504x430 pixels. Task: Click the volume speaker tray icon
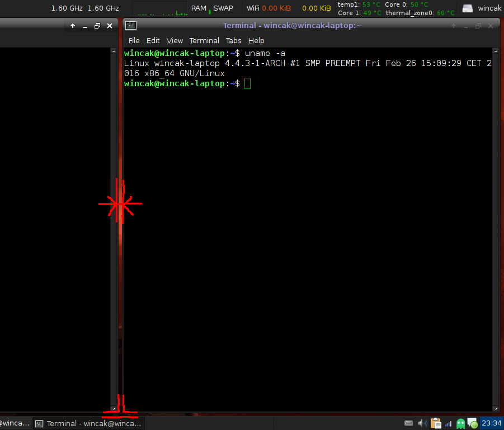(422, 423)
